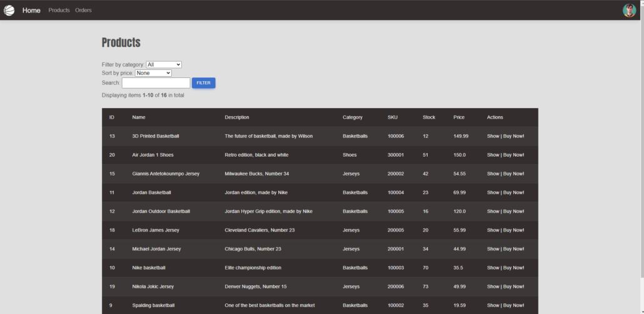Focus the Search text field

click(x=156, y=83)
